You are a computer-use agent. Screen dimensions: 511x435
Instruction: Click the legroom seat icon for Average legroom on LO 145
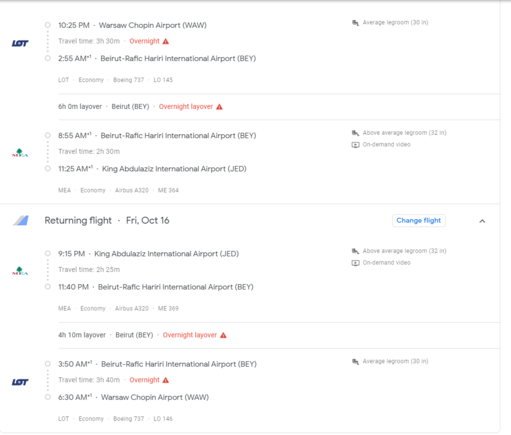pos(355,23)
